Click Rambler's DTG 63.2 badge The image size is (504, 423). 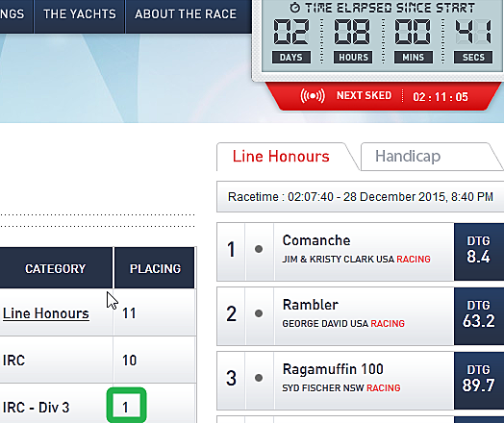[479, 316]
